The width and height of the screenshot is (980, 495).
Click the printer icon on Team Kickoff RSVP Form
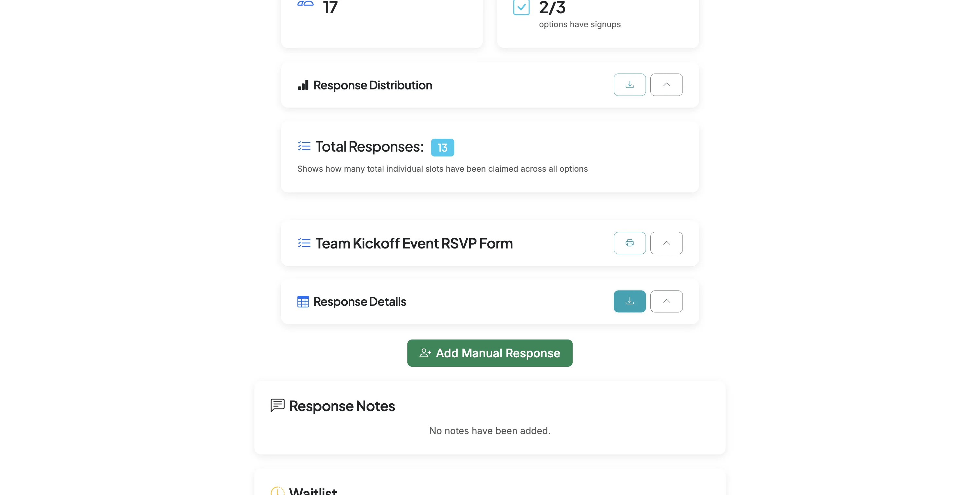[x=630, y=243]
